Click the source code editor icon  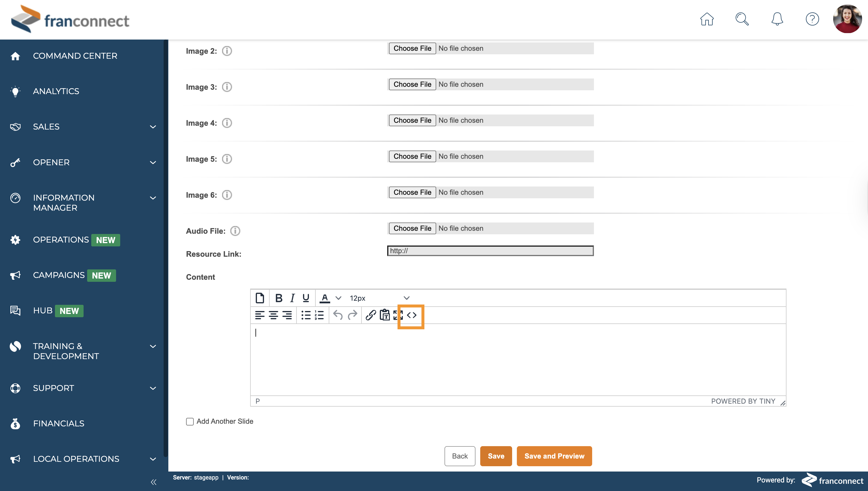tap(411, 315)
